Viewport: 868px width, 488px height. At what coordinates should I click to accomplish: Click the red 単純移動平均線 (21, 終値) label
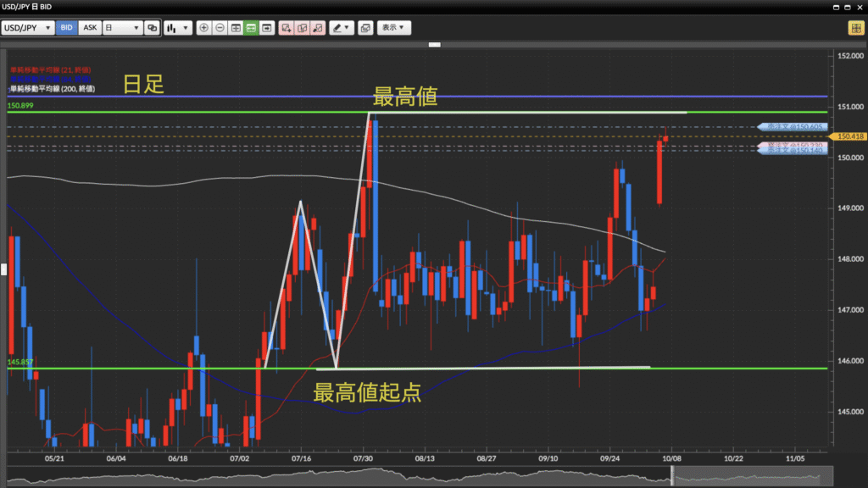click(x=50, y=69)
